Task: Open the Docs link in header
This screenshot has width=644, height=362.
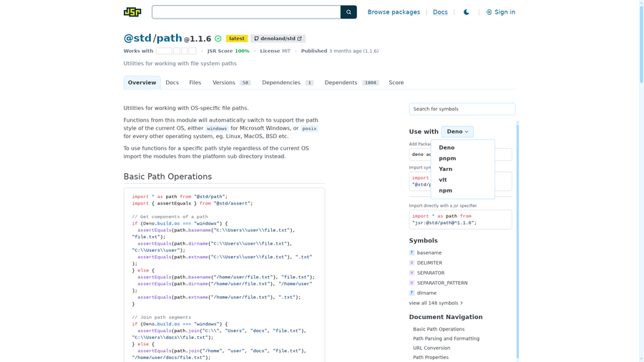Action: (440, 12)
